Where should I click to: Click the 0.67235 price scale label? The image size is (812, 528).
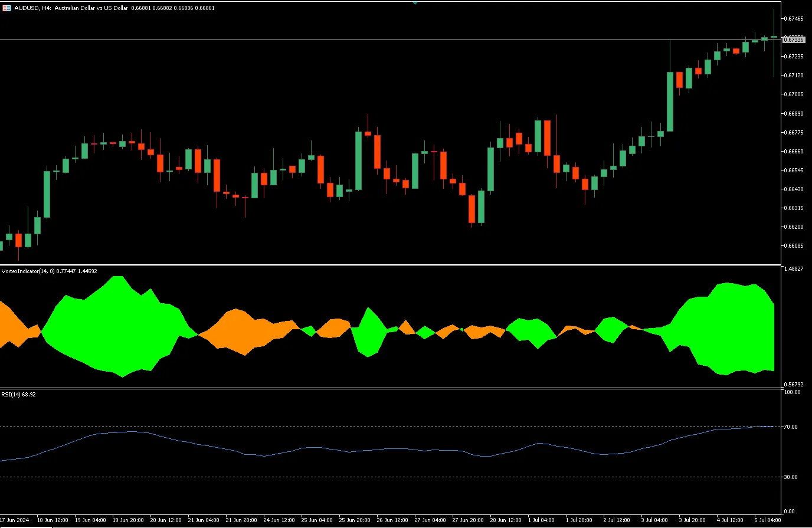(x=794, y=57)
